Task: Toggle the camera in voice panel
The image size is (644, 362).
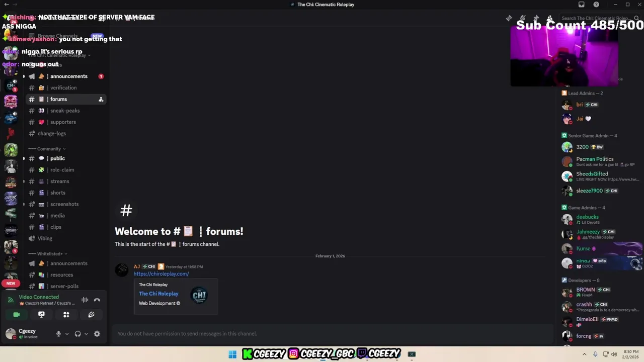Action: click(x=17, y=315)
